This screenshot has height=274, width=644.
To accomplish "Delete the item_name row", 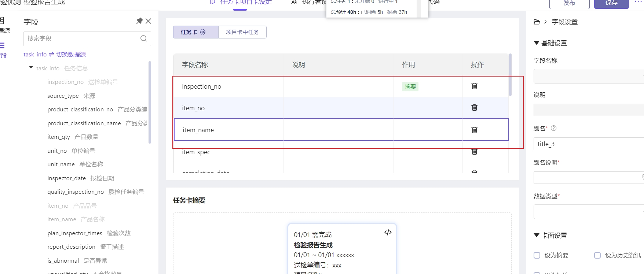I will 474,130.
